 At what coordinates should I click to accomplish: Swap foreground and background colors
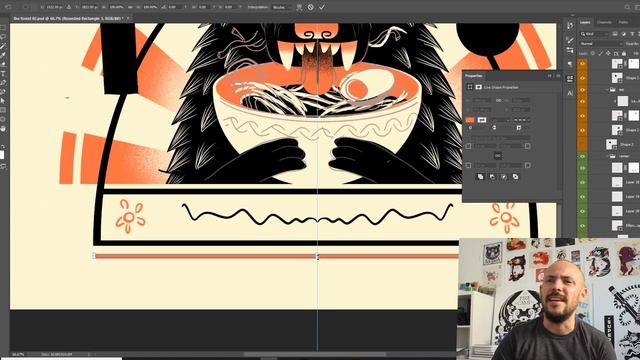3,147
